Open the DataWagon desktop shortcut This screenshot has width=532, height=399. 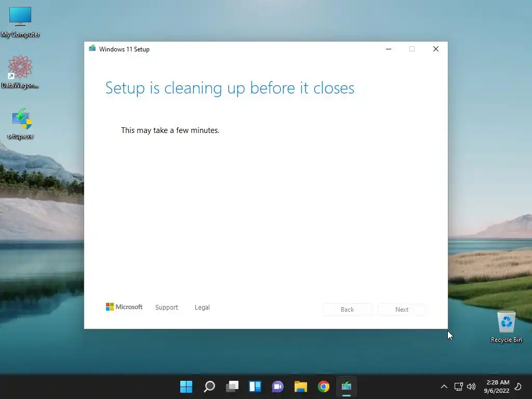[x=20, y=72]
